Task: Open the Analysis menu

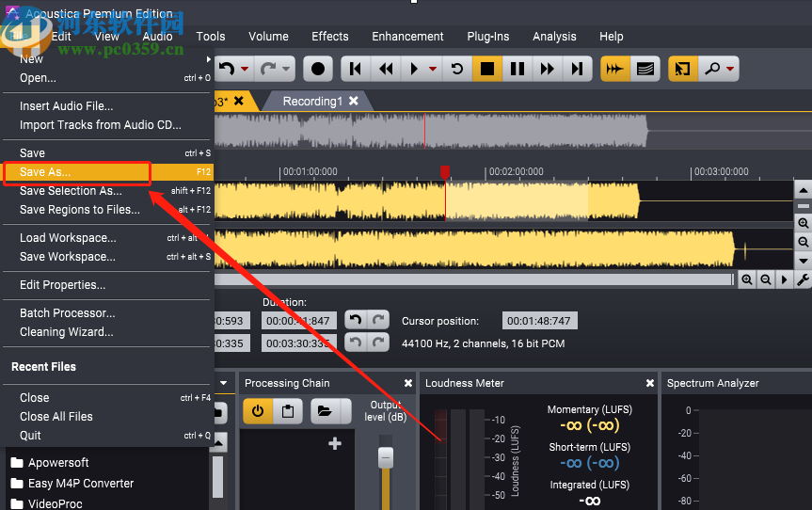Action: coord(554,37)
